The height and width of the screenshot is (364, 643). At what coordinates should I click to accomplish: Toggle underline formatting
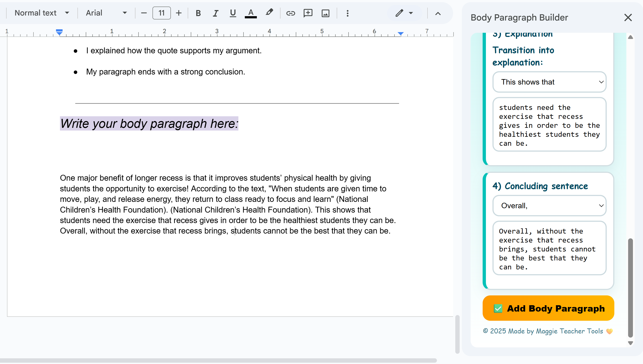[233, 13]
